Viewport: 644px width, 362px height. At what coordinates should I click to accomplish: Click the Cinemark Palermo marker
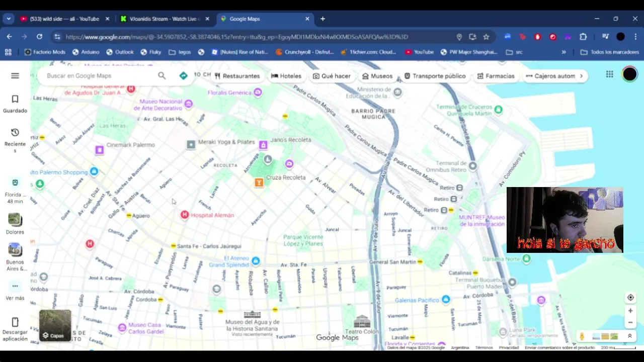100,150
